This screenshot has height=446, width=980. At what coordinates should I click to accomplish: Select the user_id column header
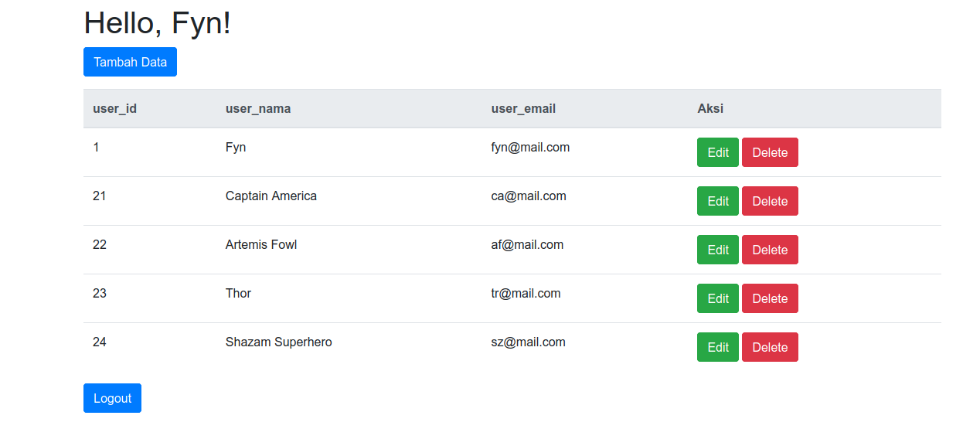[x=114, y=108]
